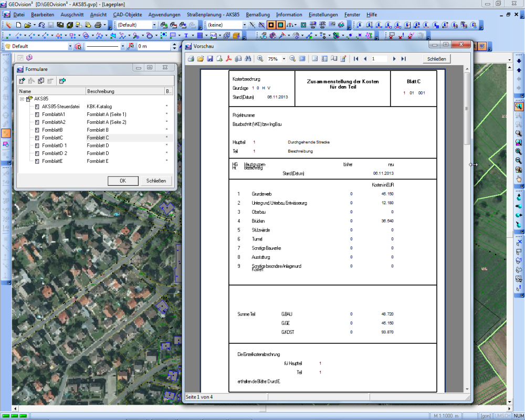This screenshot has height=420, width=525.
Task: Go to next page in Vorschau
Action: pos(394,59)
